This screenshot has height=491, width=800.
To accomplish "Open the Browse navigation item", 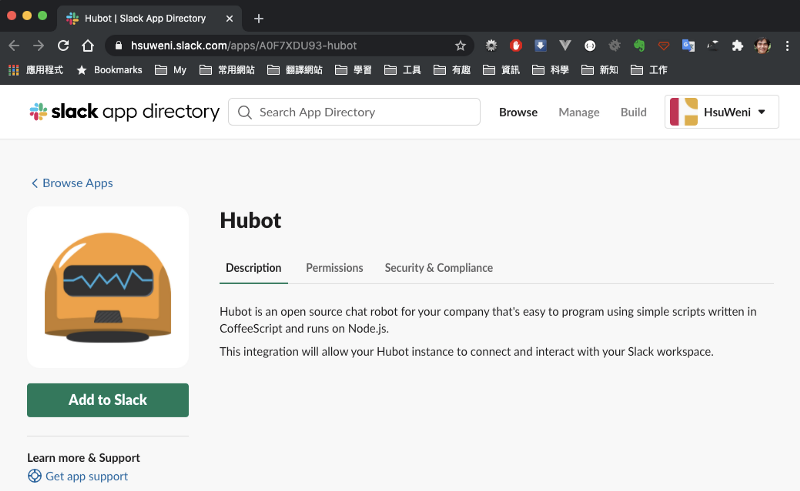I will click(518, 112).
